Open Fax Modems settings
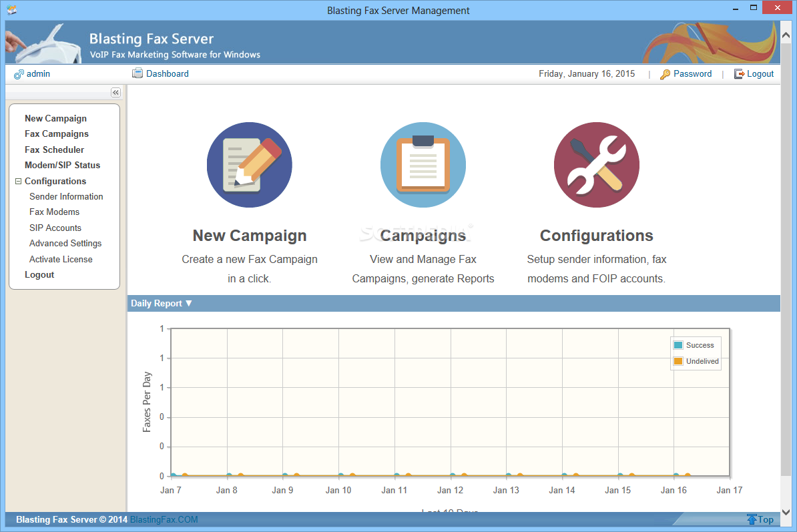Viewport: 797px width, 532px height. coord(54,212)
